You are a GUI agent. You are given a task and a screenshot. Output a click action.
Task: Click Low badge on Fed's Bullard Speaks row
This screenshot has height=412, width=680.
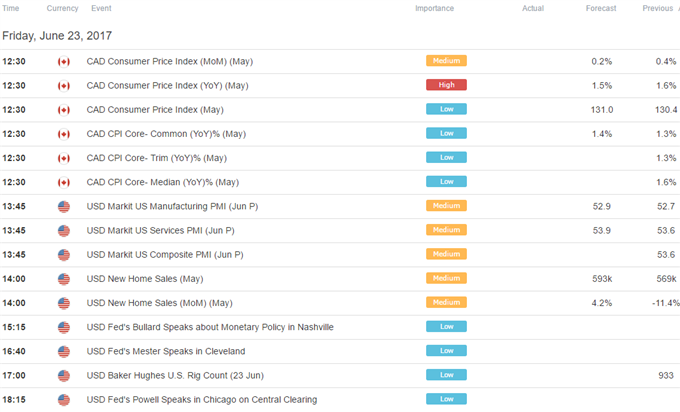(x=446, y=327)
